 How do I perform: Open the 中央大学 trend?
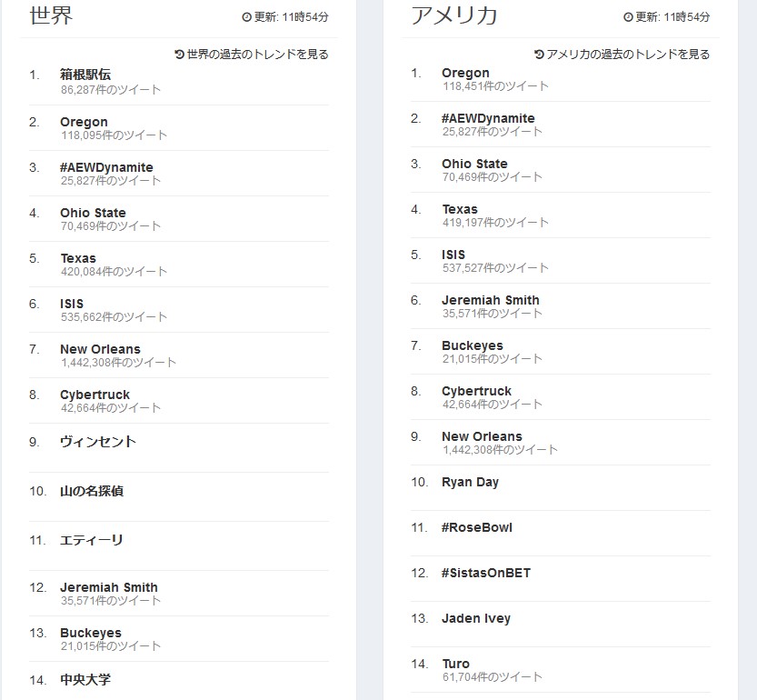(85, 680)
